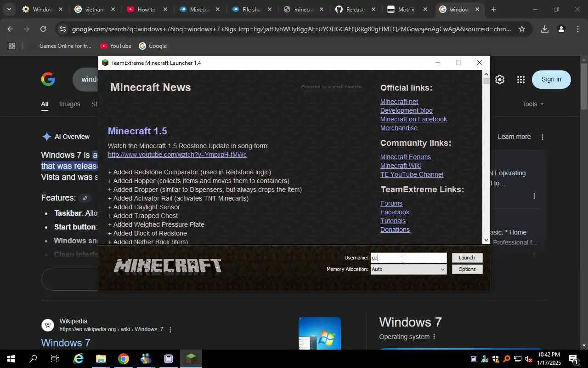Open the TE YouTube Channel link
The height and width of the screenshot is (368, 588).
[412, 174]
